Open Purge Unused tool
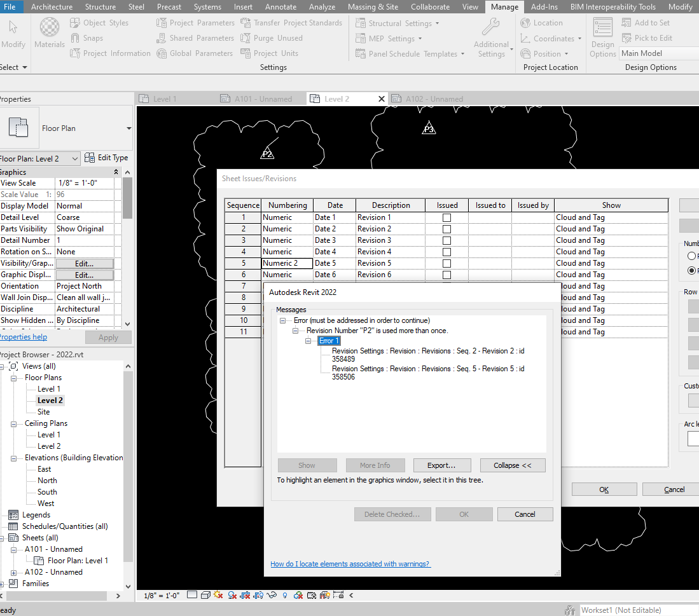699x616 pixels. coord(270,38)
